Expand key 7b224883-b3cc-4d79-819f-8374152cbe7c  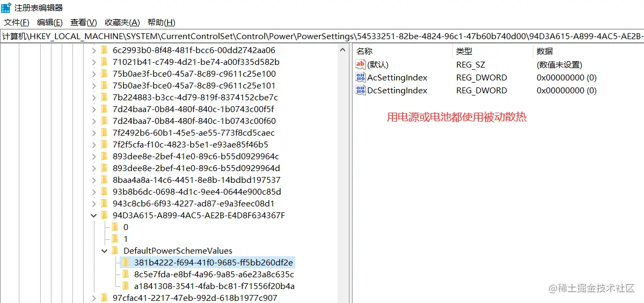93,97
